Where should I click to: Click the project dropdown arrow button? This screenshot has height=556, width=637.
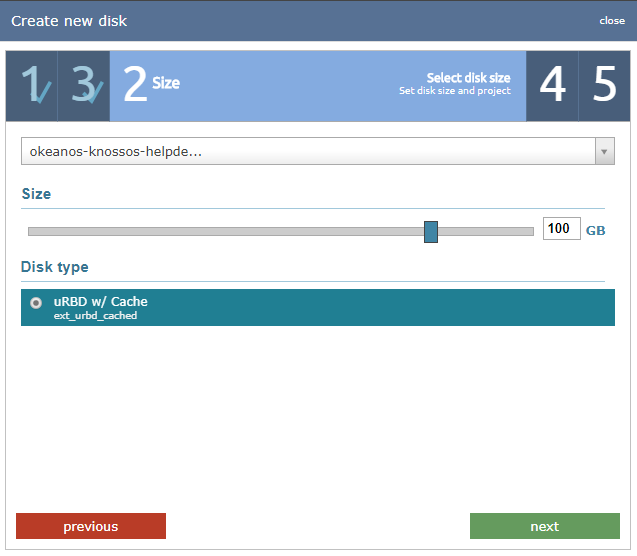tap(604, 151)
